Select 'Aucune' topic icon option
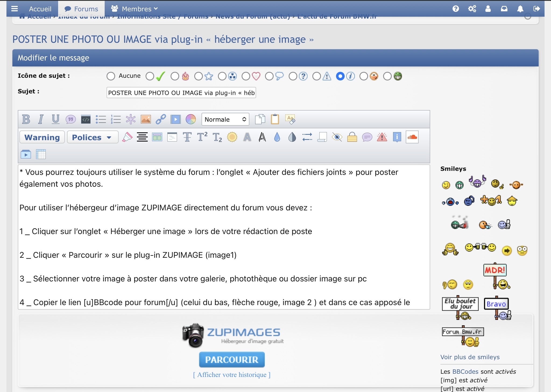This screenshot has height=392, width=551. pos(111,76)
